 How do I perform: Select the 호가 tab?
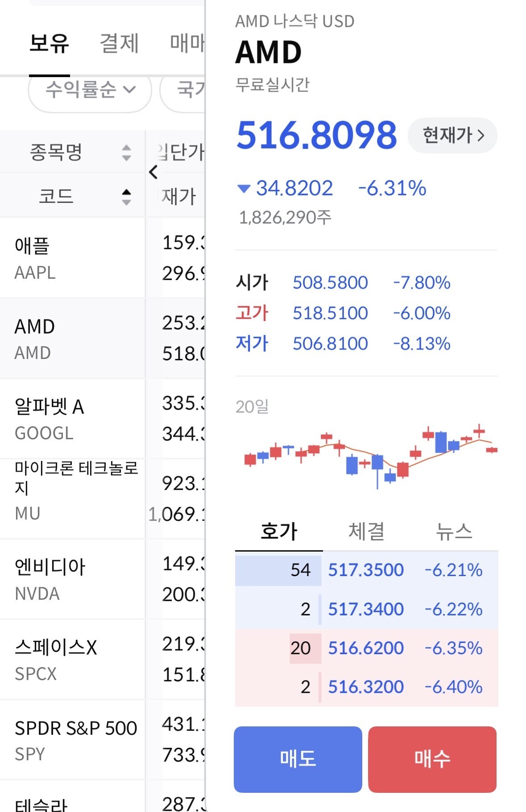[279, 531]
